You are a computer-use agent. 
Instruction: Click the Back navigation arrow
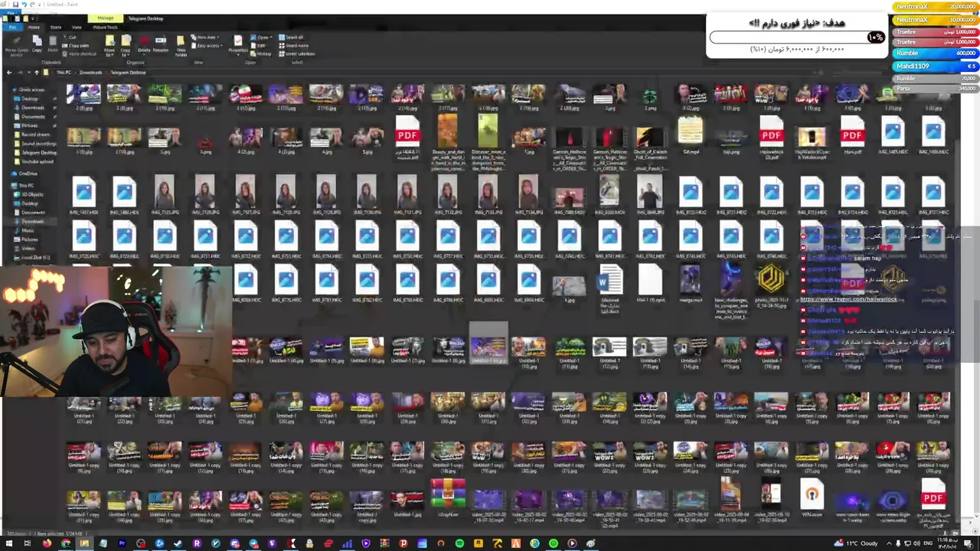(9, 72)
